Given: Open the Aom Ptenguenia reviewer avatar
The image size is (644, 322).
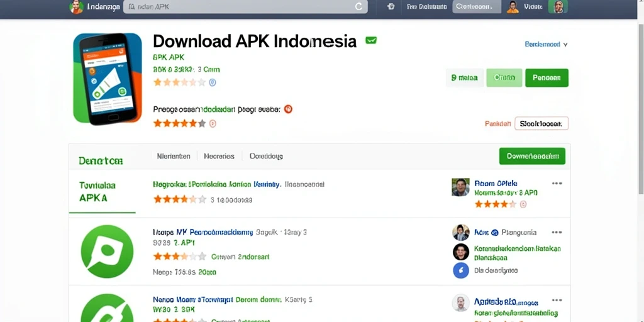Looking at the screenshot, I should click(x=461, y=233).
